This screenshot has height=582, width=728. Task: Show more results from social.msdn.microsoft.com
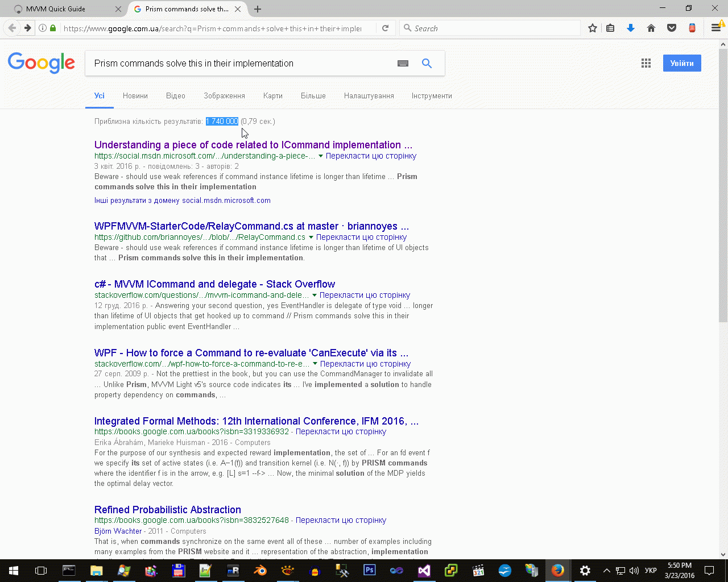coord(183,200)
